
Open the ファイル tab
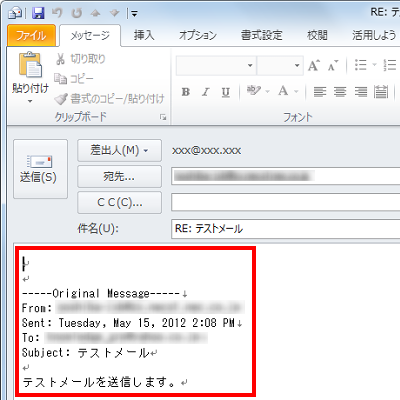coord(31,35)
